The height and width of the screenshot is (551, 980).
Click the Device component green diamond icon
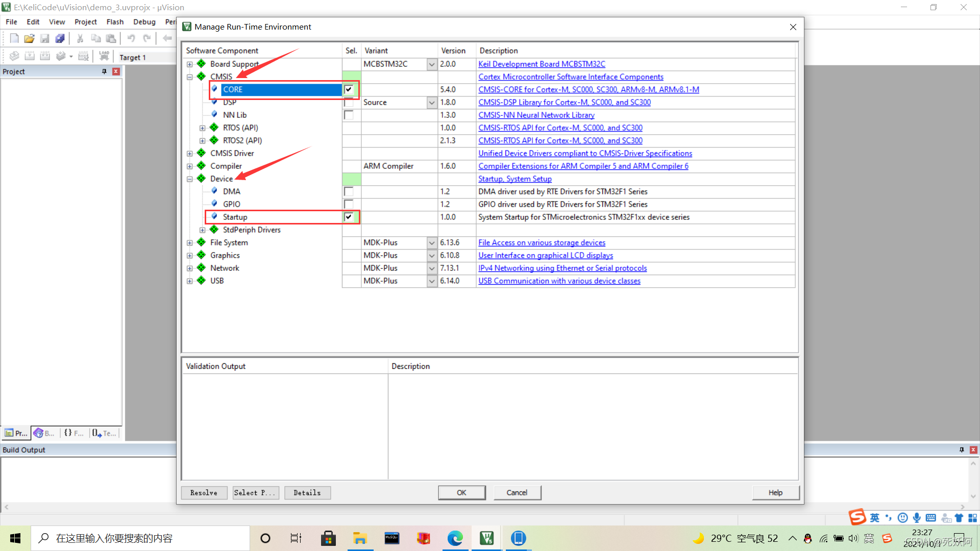click(202, 178)
